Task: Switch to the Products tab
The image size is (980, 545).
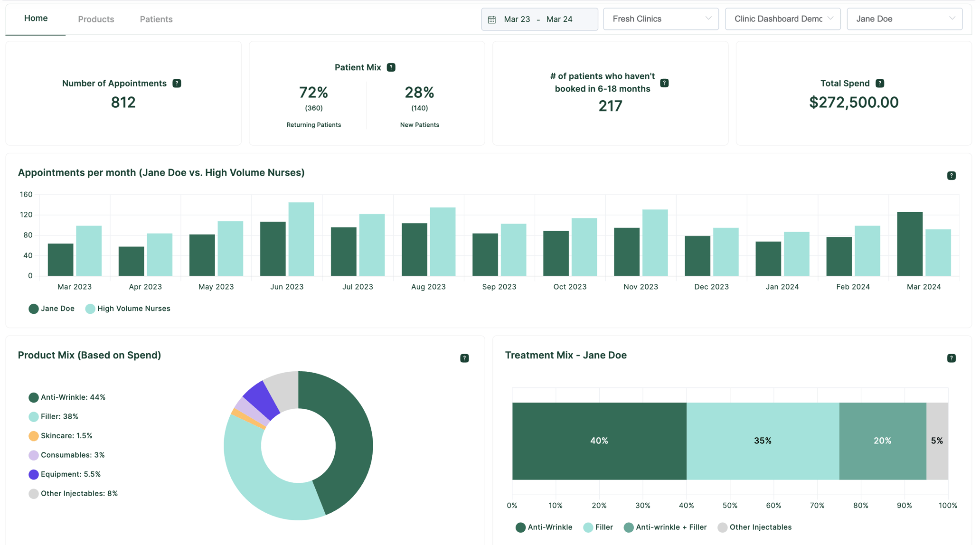Action: [x=96, y=19]
